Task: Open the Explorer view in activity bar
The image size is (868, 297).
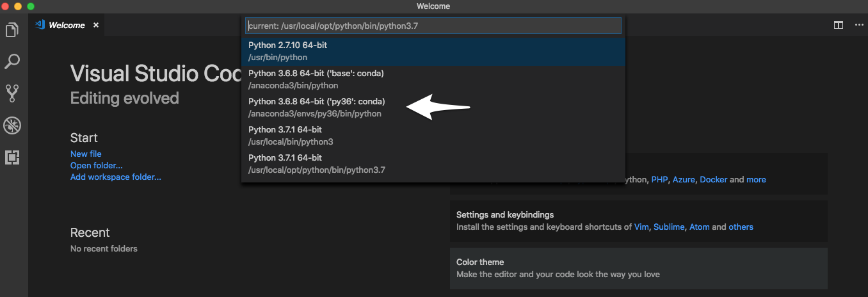Action: coord(12,30)
